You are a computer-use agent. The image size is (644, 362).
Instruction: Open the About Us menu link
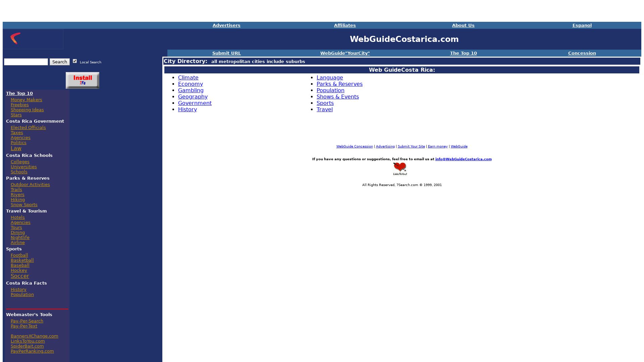coord(463,25)
